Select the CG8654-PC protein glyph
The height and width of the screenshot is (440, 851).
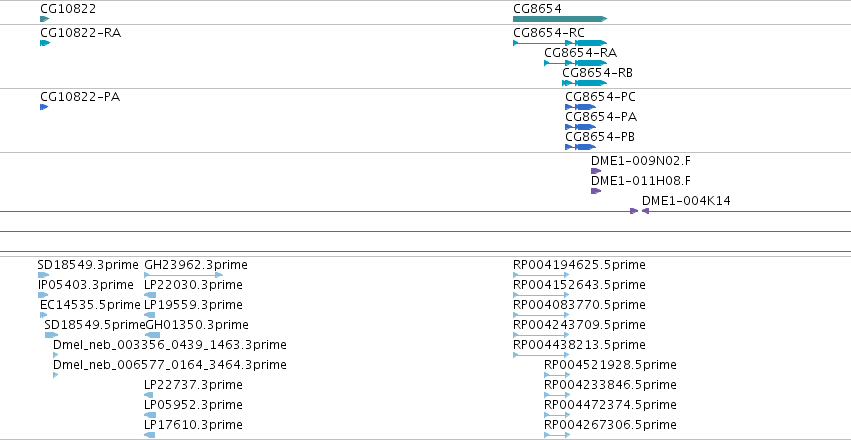[x=580, y=107]
